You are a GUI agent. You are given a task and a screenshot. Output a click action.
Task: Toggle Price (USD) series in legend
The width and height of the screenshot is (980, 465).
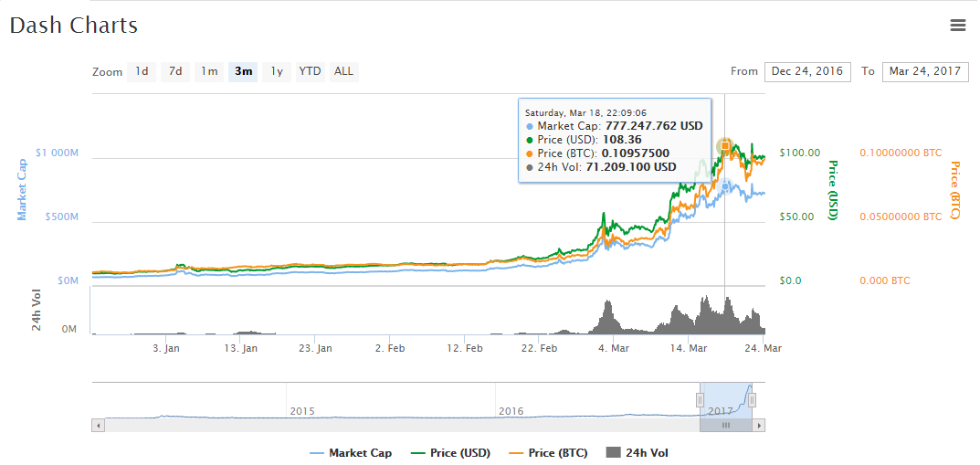click(x=452, y=453)
